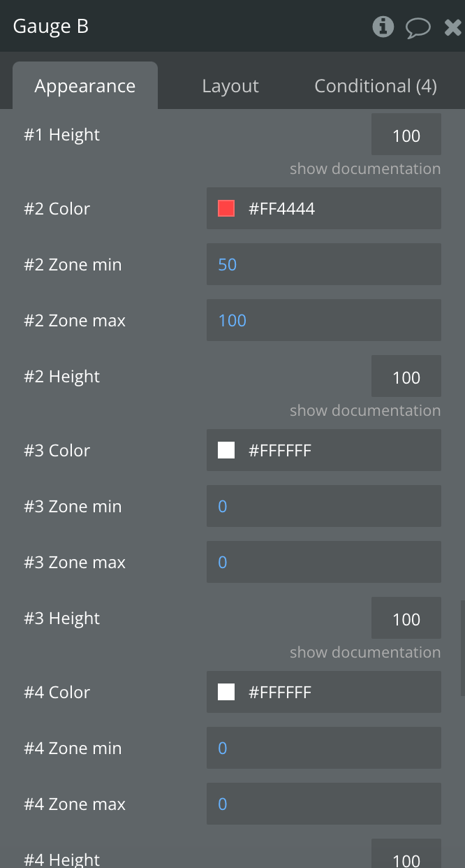The image size is (465, 868).
Task: Click the #4 Zone min field
Action: pos(323,748)
